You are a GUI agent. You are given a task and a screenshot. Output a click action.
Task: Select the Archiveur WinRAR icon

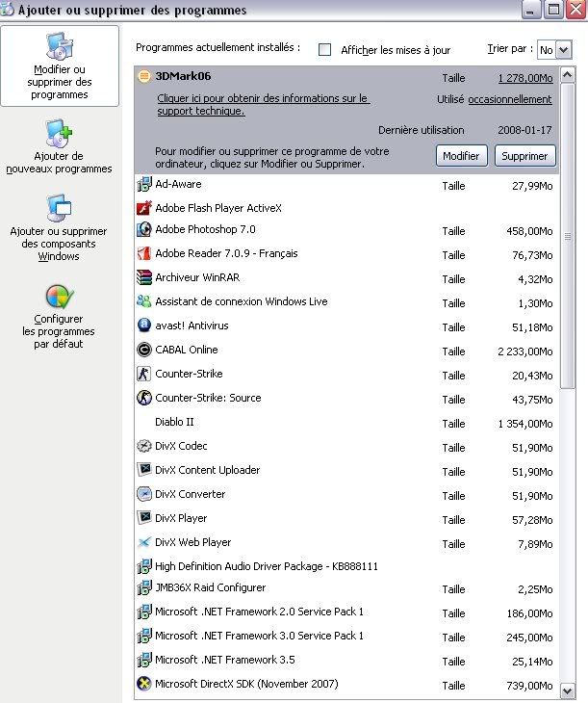[x=144, y=277]
